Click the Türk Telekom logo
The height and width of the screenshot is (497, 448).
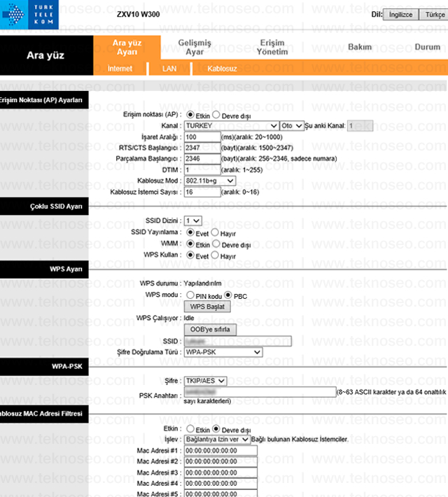pyautogui.click(x=29, y=15)
